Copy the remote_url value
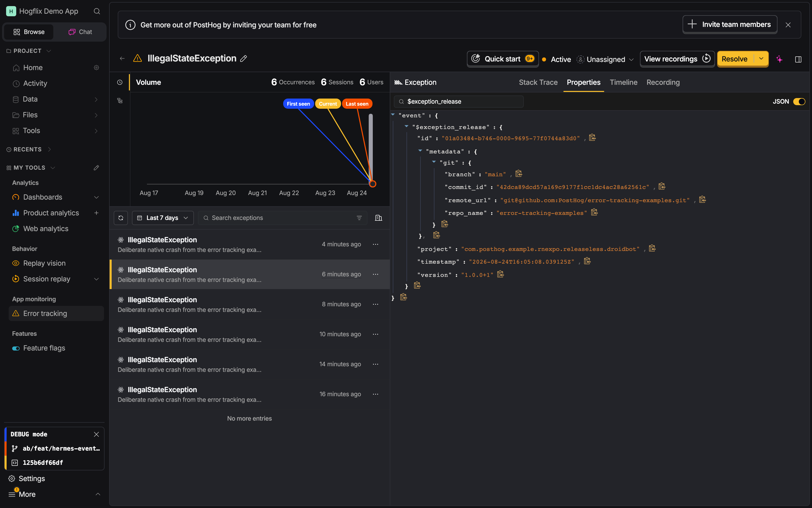 tap(702, 200)
